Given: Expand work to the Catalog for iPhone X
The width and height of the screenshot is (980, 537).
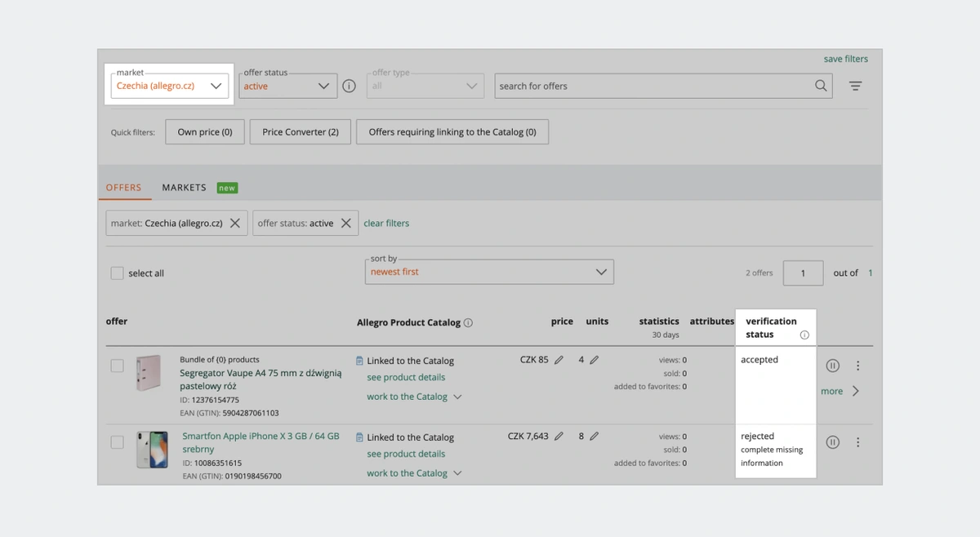Looking at the screenshot, I should tap(414, 473).
